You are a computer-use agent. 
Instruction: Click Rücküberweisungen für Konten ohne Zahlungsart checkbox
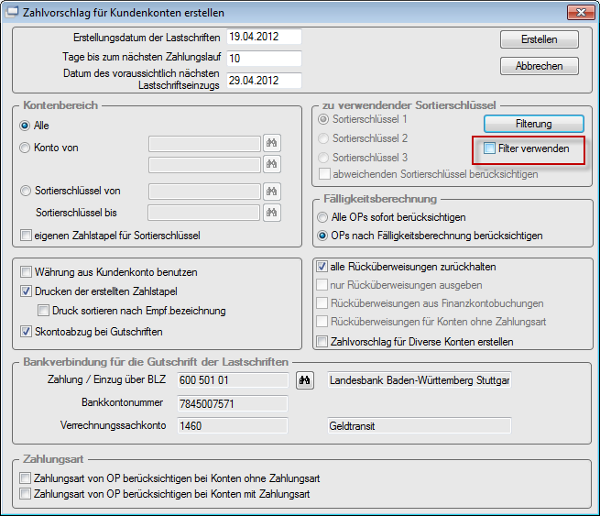322,322
